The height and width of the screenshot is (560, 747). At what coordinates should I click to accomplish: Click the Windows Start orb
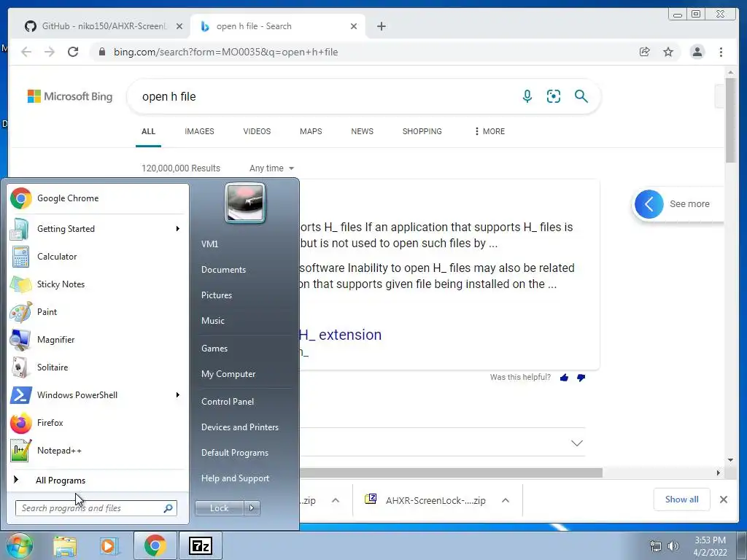pyautogui.click(x=19, y=545)
